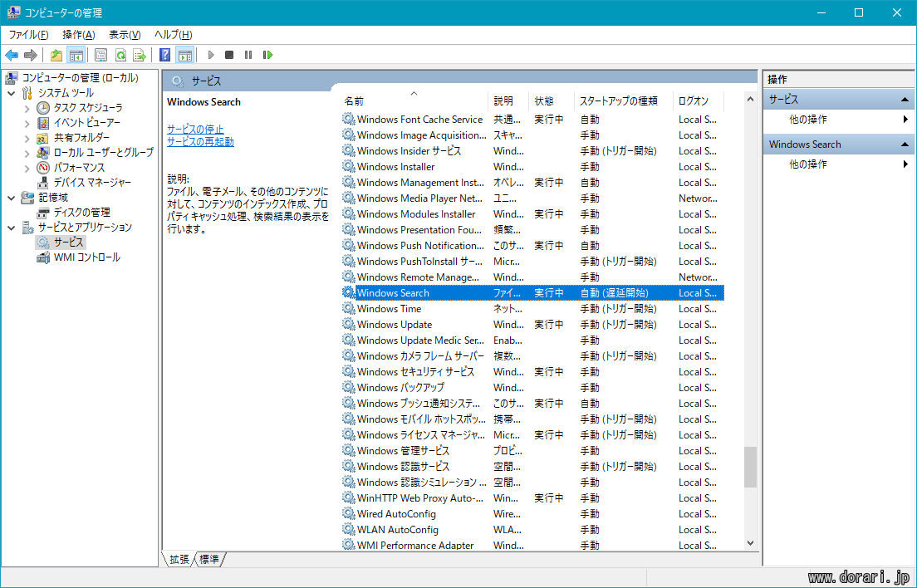Click the services list vertical scrollbar thumb

tap(750, 467)
